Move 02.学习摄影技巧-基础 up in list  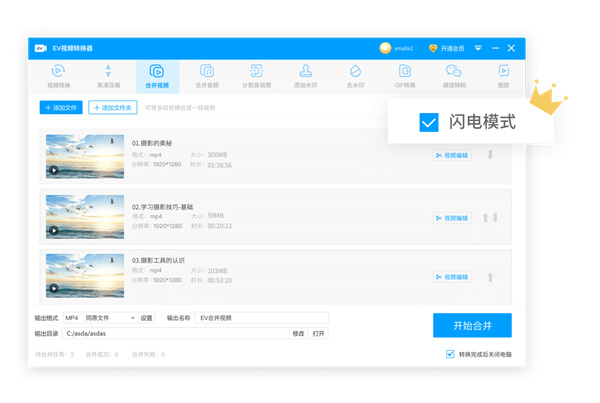coord(485,218)
